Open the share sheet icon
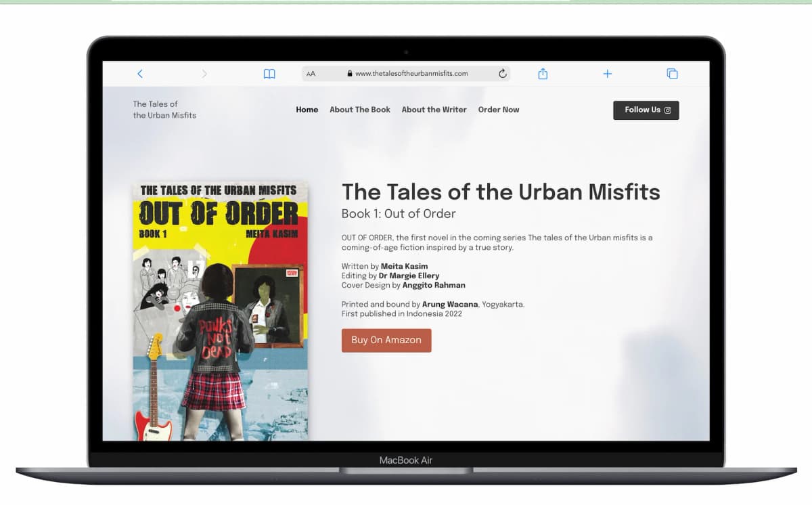The image size is (812, 505). coord(543,74)
